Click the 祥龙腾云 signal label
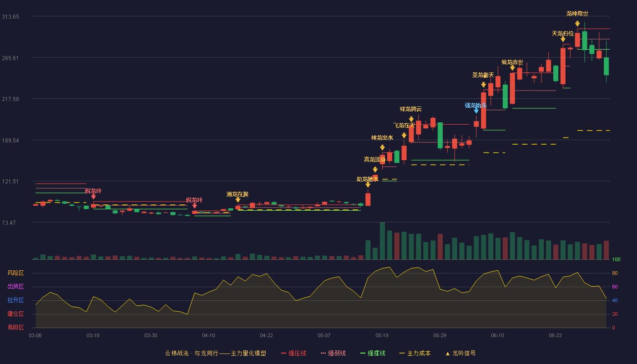 pyautogui.click(x=411, y=109)
